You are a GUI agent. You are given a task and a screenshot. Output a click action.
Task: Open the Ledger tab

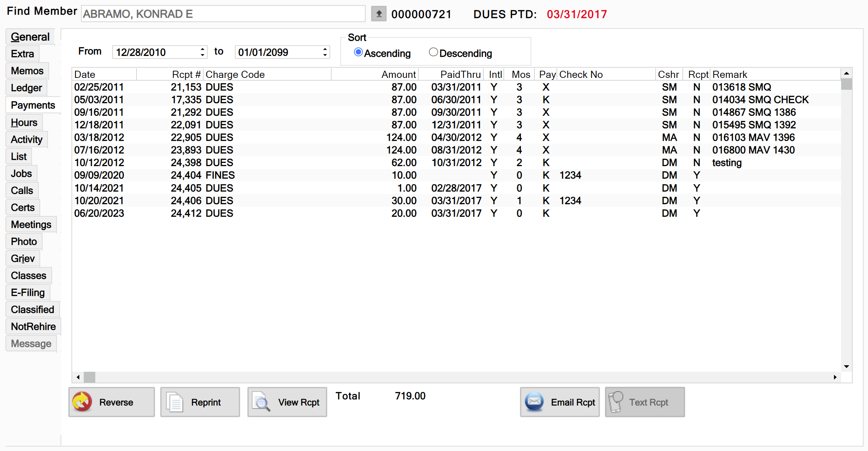click(26, 88)
